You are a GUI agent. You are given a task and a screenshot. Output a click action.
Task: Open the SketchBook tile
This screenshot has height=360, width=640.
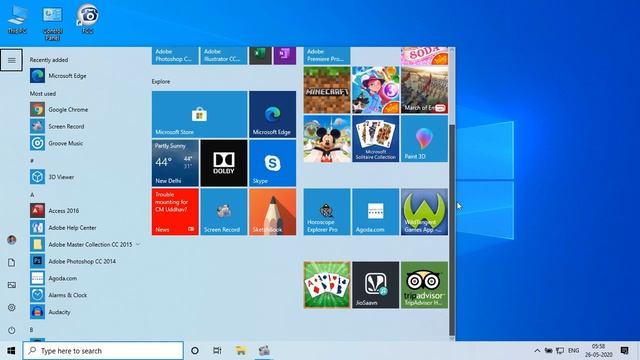(273, 212)
